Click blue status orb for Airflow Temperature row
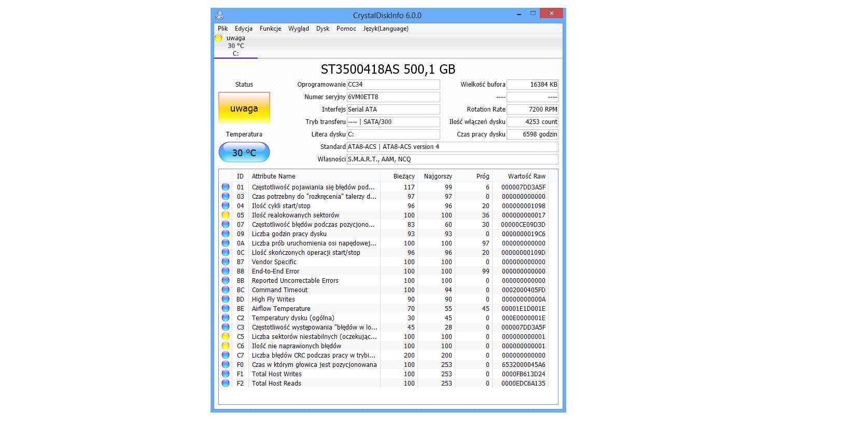This screenshot has height=438, width=868. coord(226,308)
